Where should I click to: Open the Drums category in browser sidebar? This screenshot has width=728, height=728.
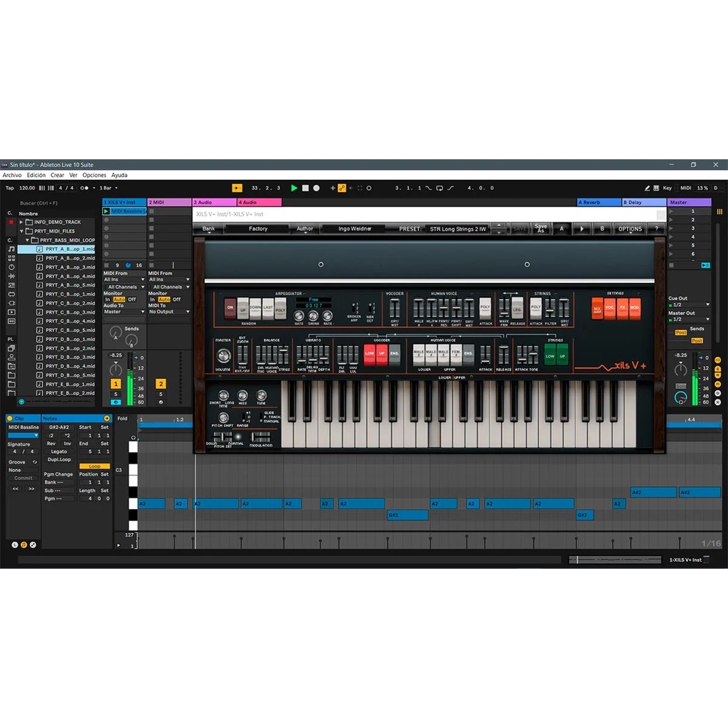coord(11,257)
